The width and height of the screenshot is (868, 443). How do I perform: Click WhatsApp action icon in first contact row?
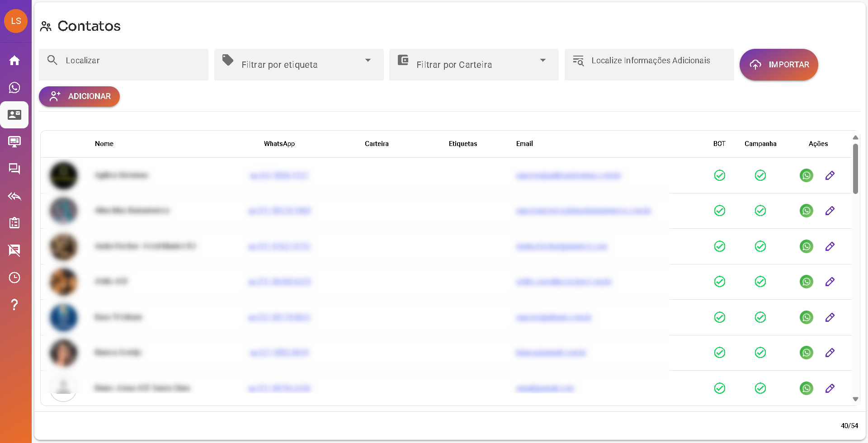coord(806,175)
